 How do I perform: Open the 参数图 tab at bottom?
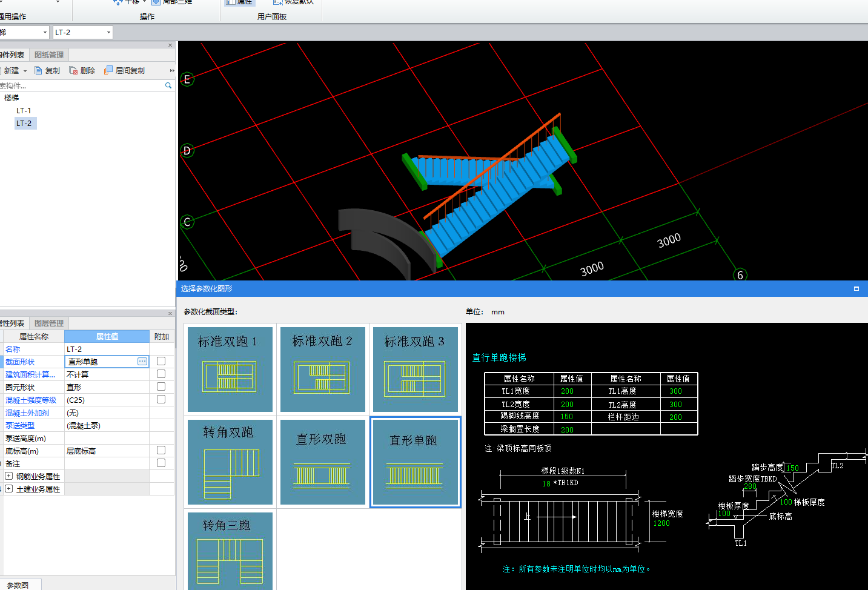pos(18,585)
